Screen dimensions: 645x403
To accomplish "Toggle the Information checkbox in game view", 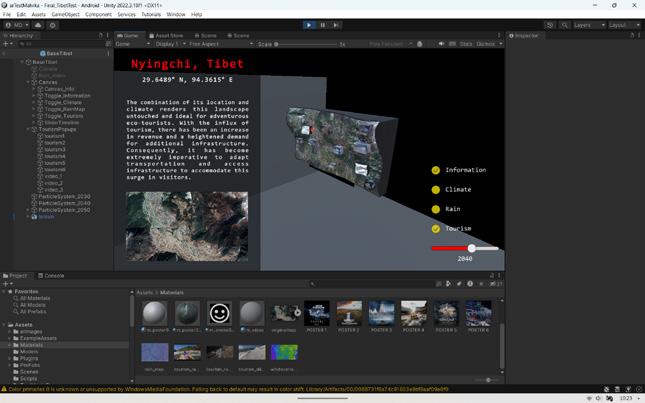I will pyautogui.click(x=436, y=170).
